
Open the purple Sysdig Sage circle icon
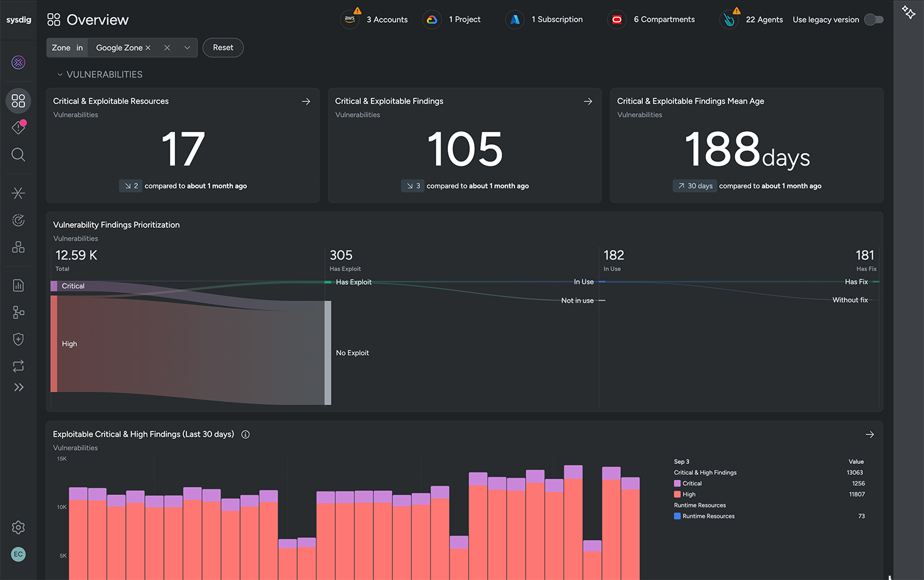[18, 62]
